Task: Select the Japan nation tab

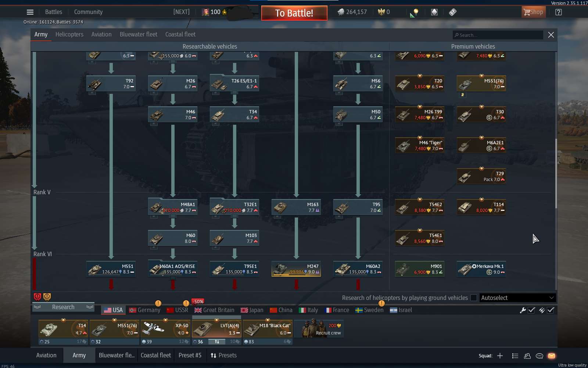Action: tap(252, 310)
